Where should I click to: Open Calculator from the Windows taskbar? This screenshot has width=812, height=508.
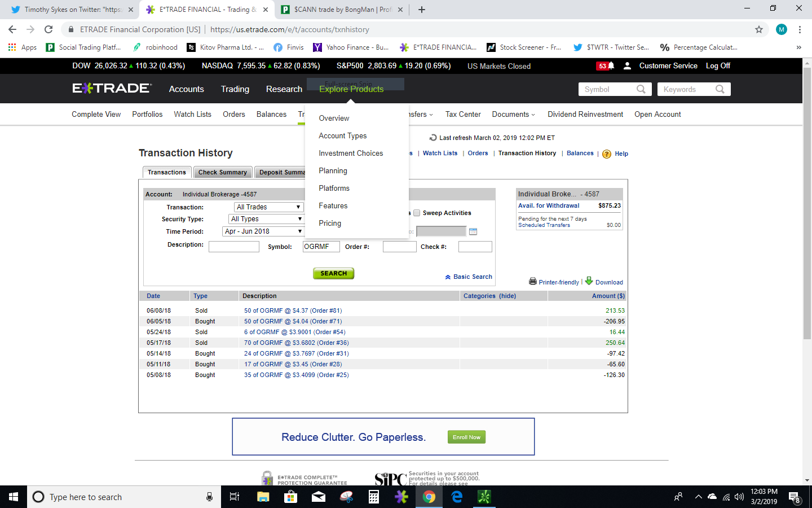click(x=373, y=497)
